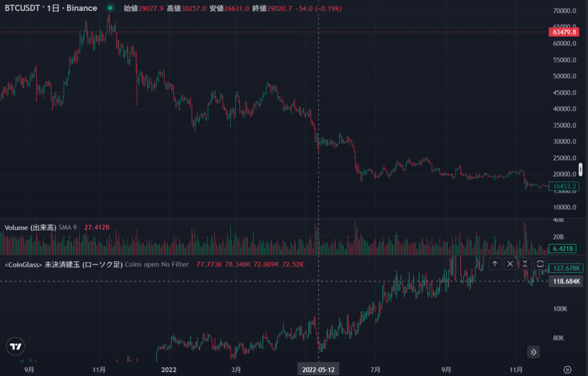Viewport: 588px width, 376px height.
Task: Click the 20B volume axis label
Action: click(558, 237)
